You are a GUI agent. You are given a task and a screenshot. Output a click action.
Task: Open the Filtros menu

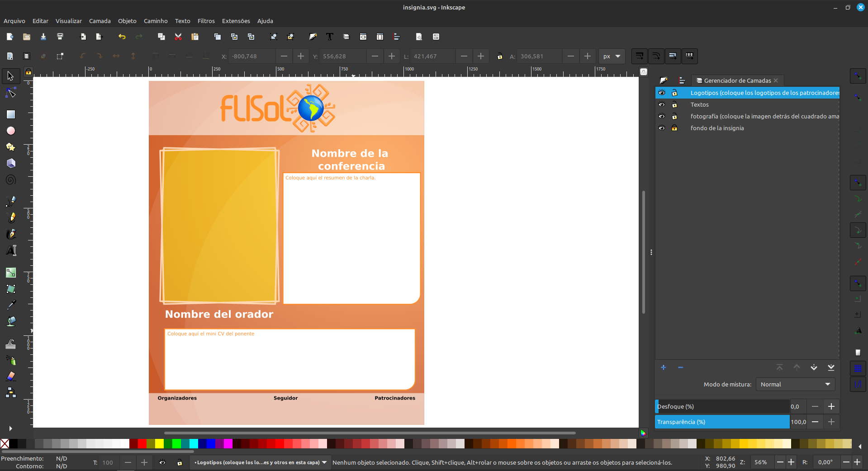click(206, 21)
